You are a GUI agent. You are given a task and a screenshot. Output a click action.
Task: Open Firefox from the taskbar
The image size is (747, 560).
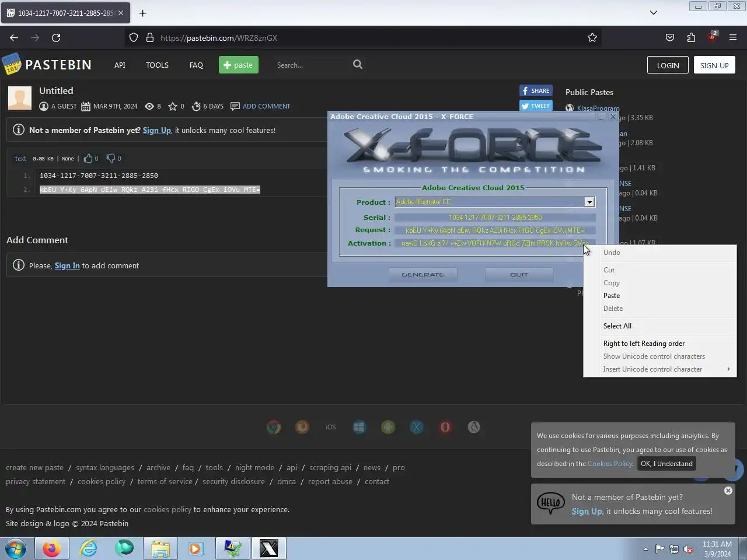tap(51, 549)
